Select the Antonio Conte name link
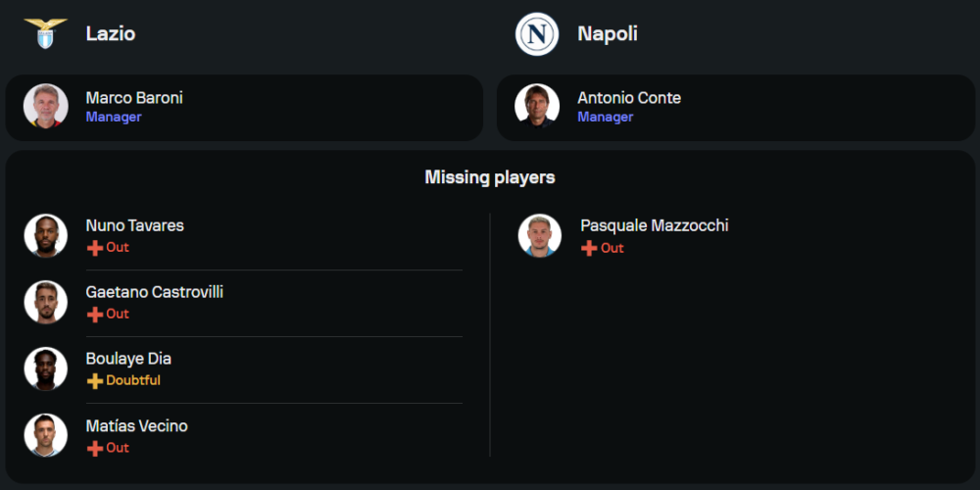980x490 pixels. (x=629, y=98)
